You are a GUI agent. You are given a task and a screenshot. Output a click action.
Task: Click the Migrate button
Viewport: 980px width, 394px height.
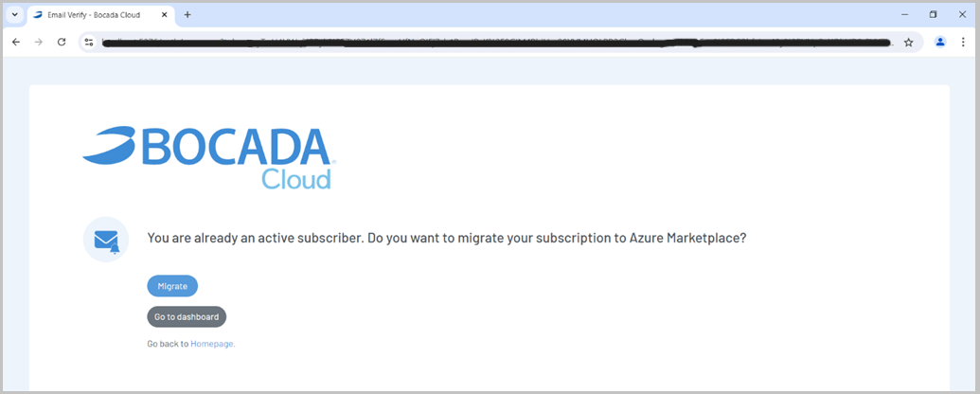pyautogui.click(x=172, y=286)
